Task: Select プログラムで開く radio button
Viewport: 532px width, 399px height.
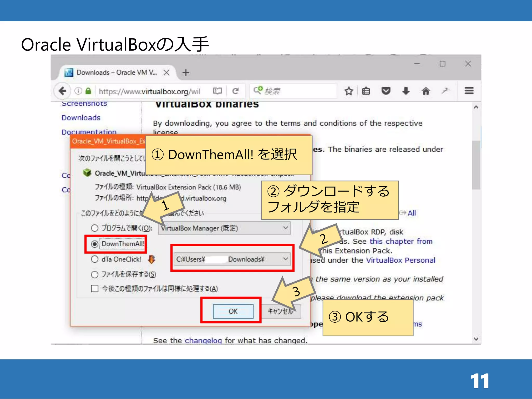Action: click(x=95, y=228)
